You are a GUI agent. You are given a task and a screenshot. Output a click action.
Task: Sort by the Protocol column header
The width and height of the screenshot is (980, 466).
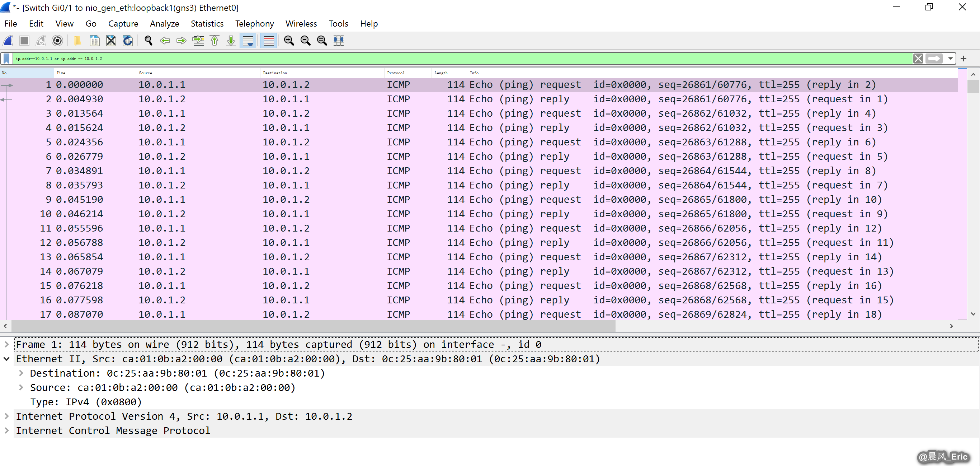click(x=408, y=73)
